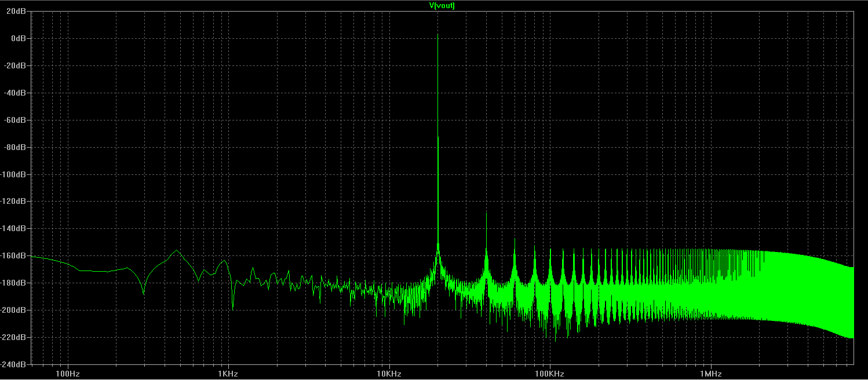Screen dimensions: 868x380
Task: Click the second harmonic peak near 40KHz
Action: (486, 214)
